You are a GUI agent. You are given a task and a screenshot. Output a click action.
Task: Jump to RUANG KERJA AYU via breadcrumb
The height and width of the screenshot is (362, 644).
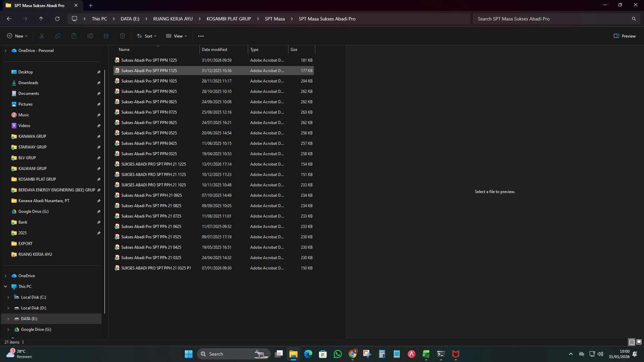(172, 19)
